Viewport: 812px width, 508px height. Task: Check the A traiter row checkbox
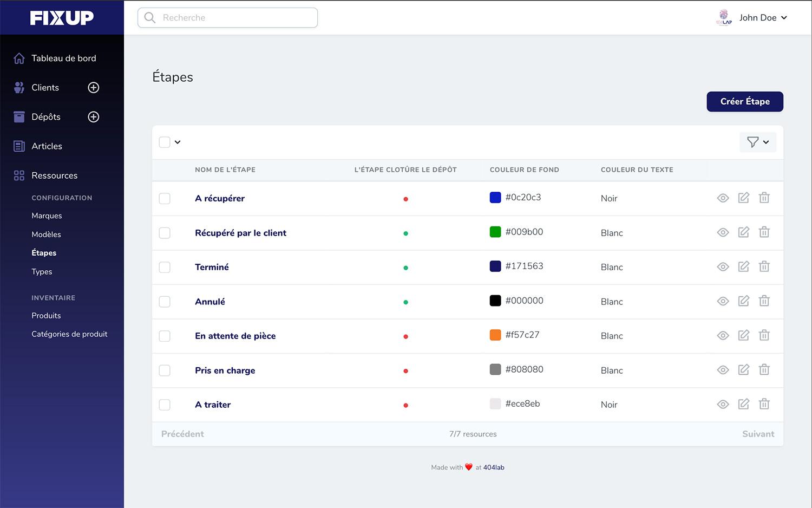pyautogui.click(x=165, y=405)
